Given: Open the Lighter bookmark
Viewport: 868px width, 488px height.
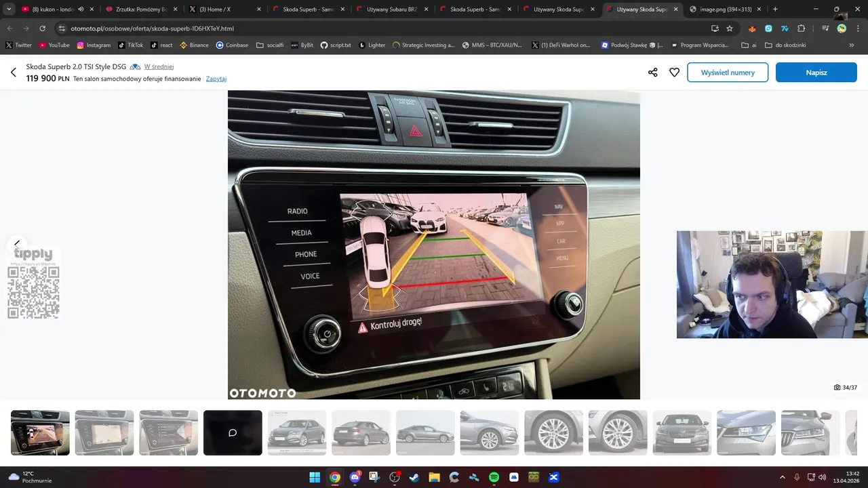Looking at the screenshot, I should pyautogui.click(x=372, y=45).
